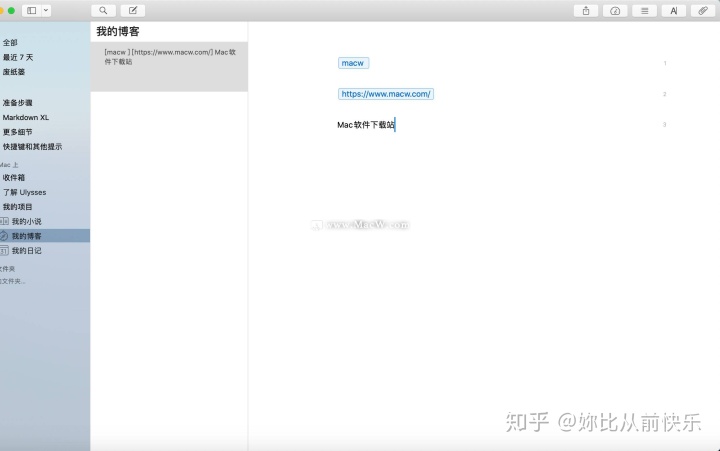720x451 pixels.
Task: Open the view layout dropdown arrow
Action: (x=46, y=11)
